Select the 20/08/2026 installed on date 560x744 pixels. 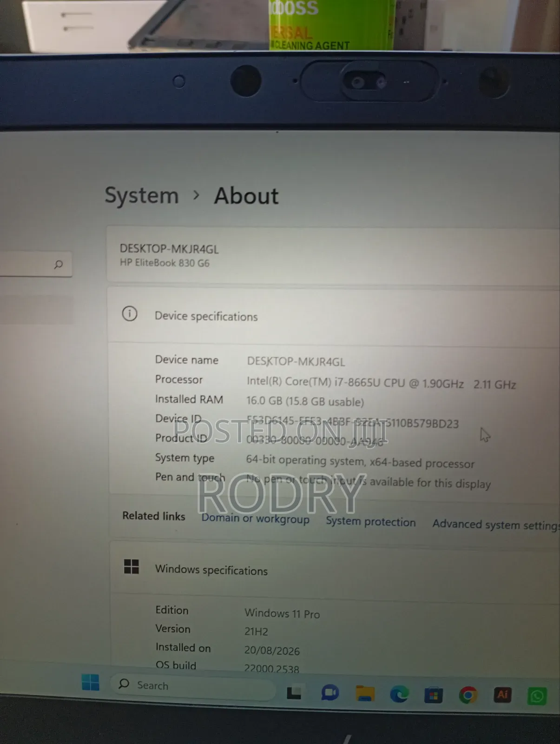tap(272, 651)
